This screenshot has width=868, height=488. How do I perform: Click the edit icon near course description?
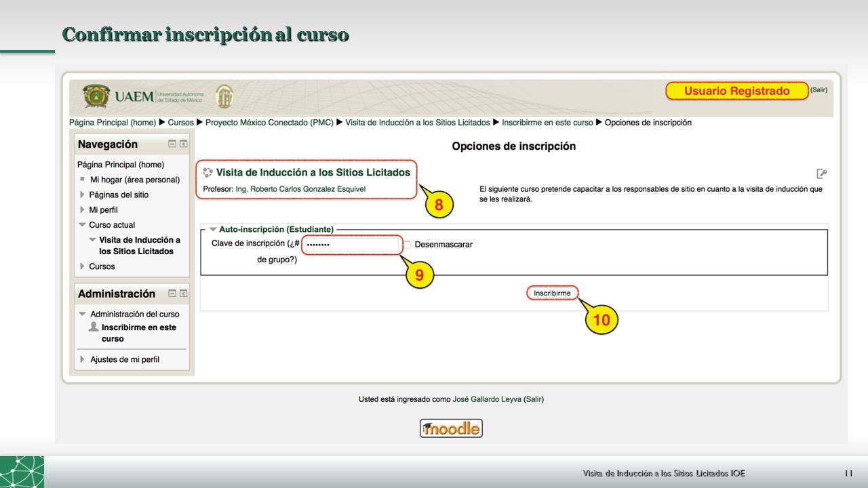click(x=822, y=174)
